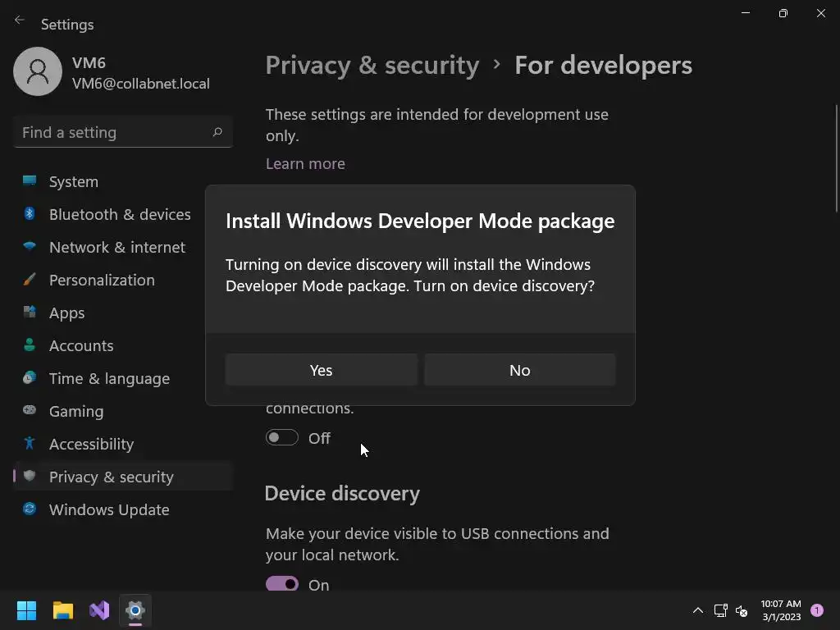Screen dimensions: 840x630
Task: Open Visual Studio from the taskbar
Action: point(99,610)
